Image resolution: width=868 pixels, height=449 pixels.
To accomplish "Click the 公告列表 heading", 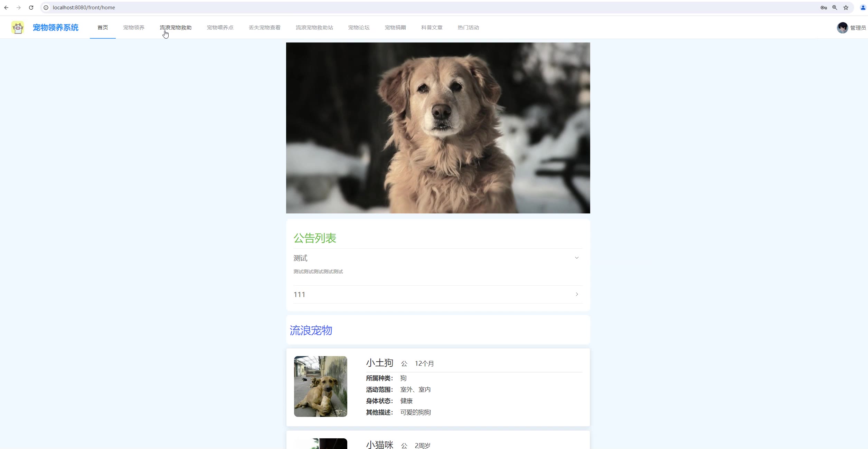I will pyautogui.click(x=315, y=238).
